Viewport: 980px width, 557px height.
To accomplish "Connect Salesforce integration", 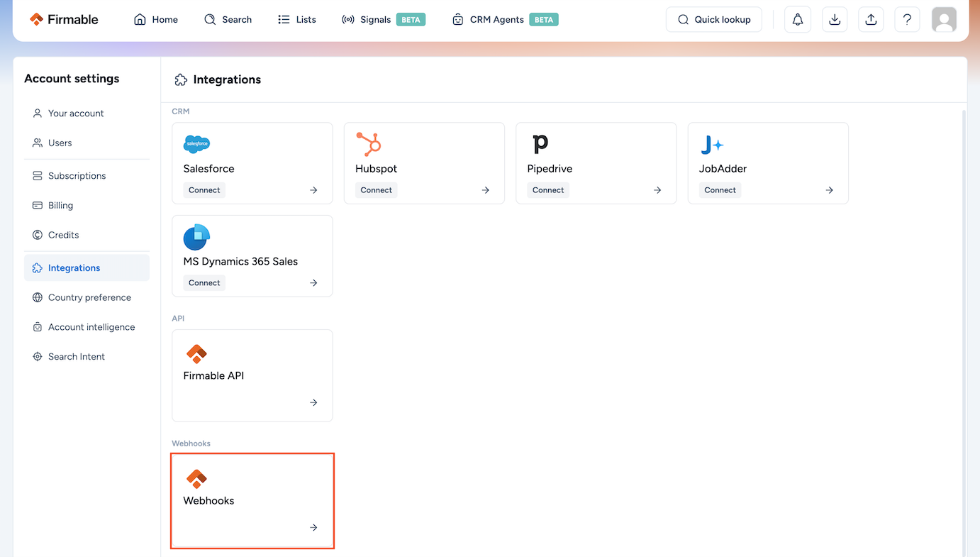I will click(204, 190).
